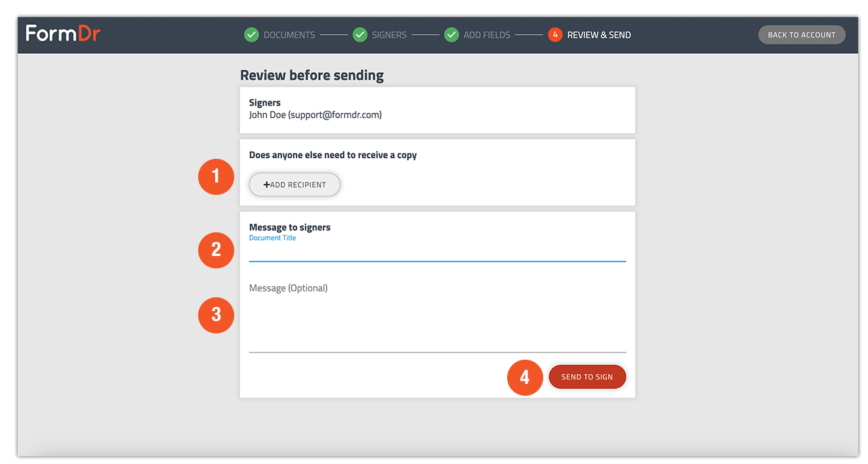This screenshot has height=464, width=868.
Task: Click the FormDr logo
Action: (62, 33)
